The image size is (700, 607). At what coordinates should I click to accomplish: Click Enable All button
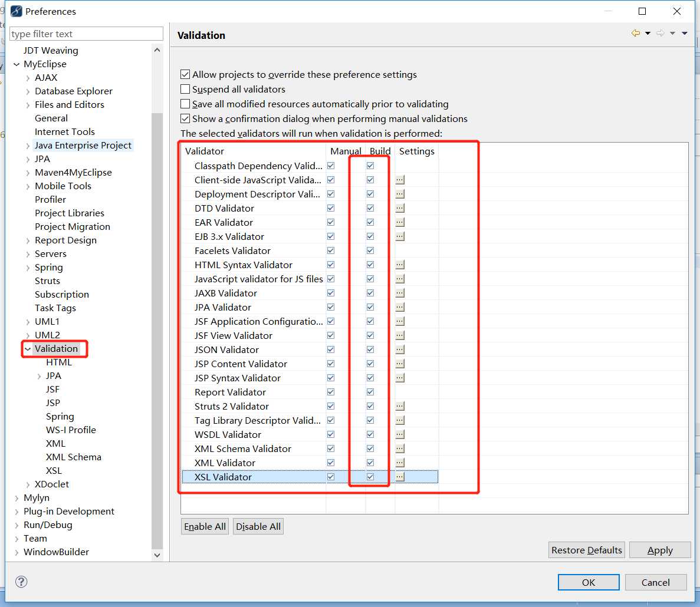pyautogui.click(x=205, y=527)
